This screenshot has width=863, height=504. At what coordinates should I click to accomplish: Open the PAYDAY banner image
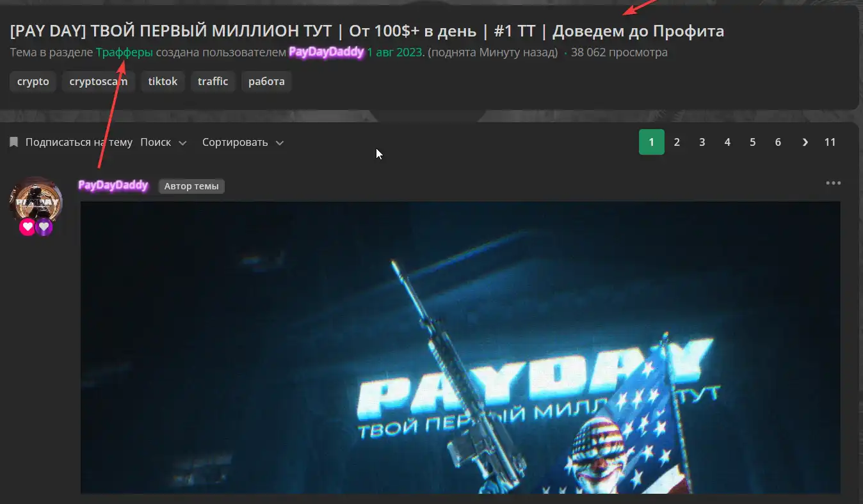460,347
